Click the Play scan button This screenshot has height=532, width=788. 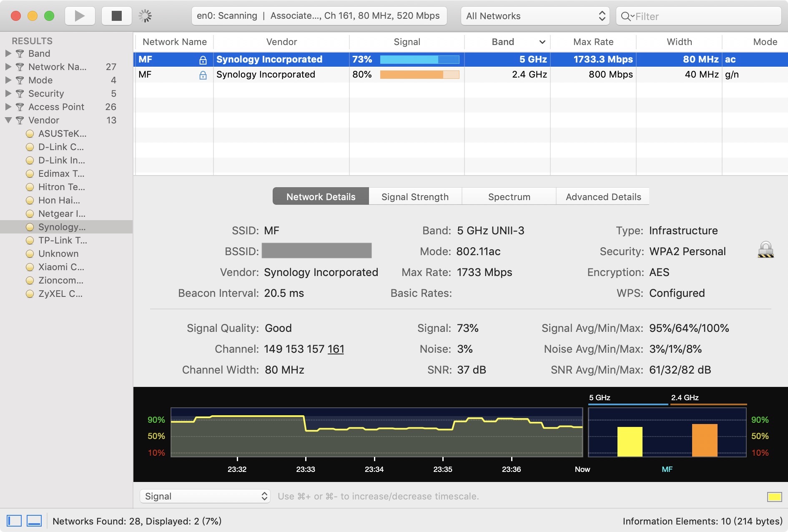[x=80, y=16]
